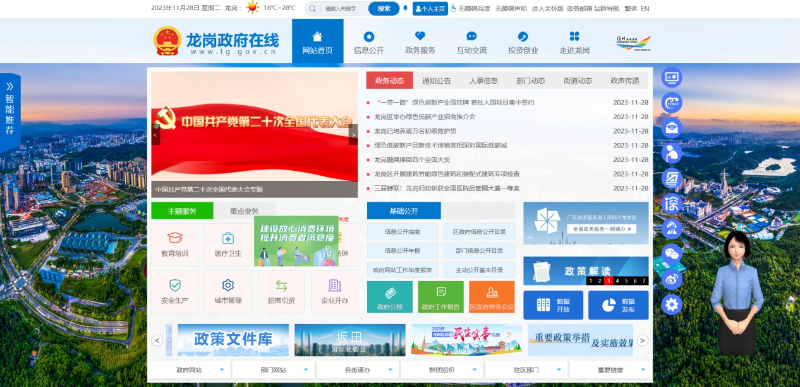Open 政府工作报告 green tile
Screen dimensions: 800x387
click(441, 297)
